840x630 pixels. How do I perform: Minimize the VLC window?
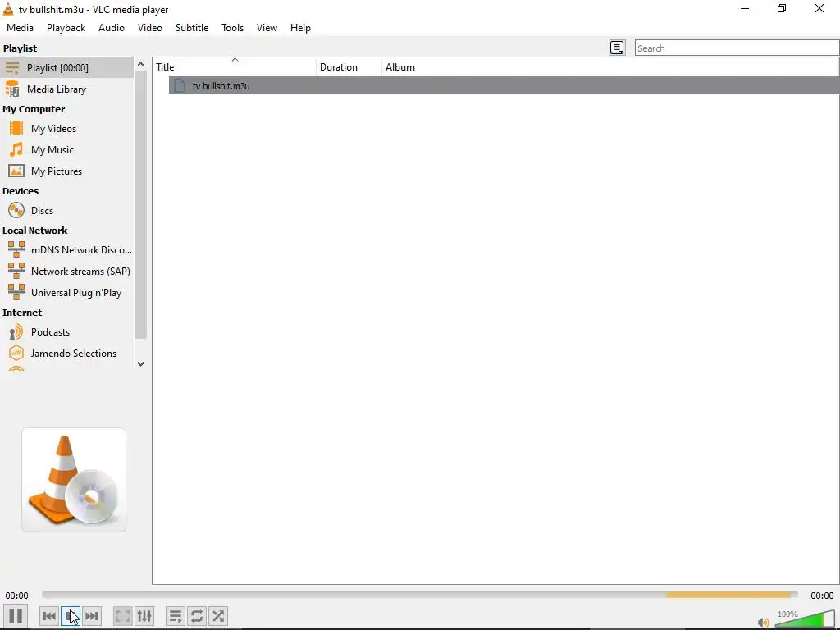click(x=745, y=8)
